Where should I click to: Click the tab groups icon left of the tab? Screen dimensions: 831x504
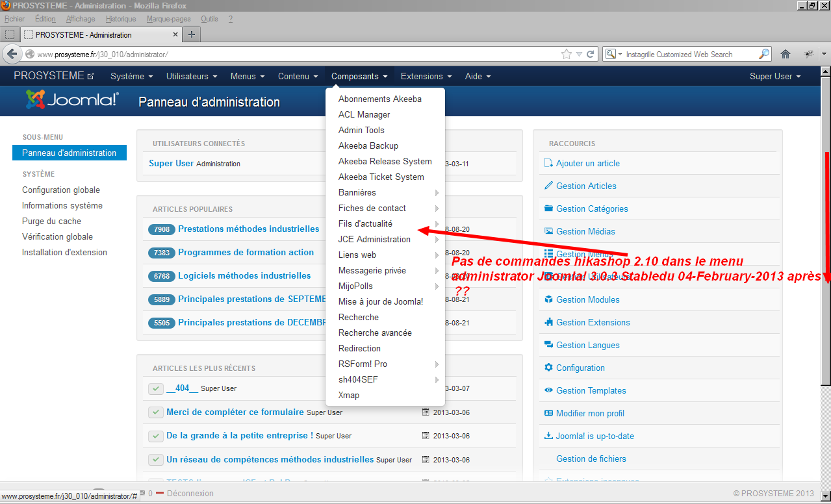(10, 34)
